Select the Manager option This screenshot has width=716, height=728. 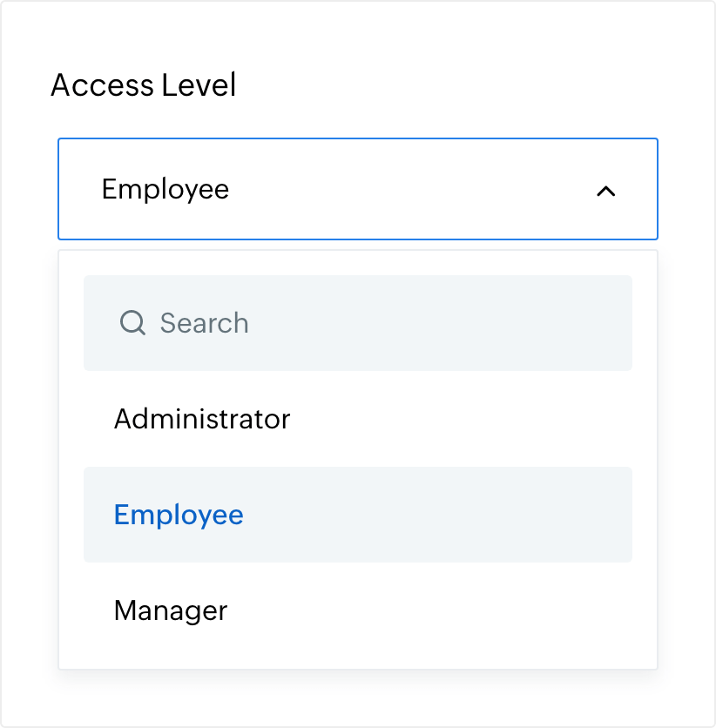(x=171, y=610)
